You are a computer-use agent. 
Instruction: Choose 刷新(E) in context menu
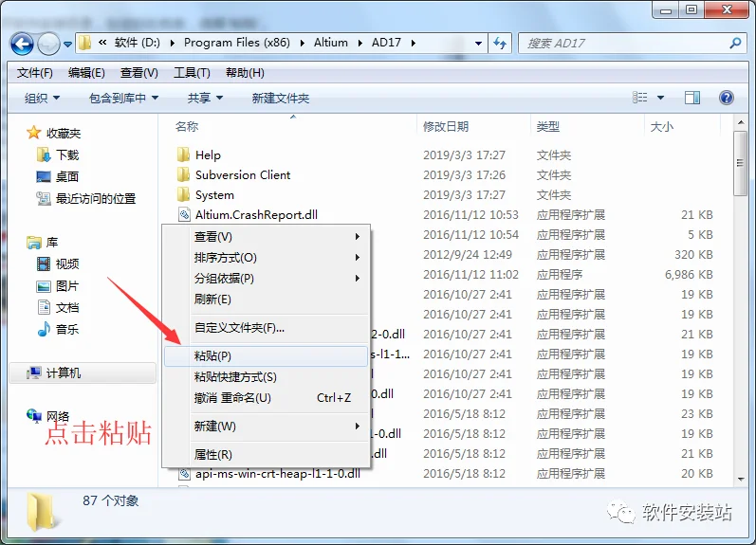click(267, 300)
